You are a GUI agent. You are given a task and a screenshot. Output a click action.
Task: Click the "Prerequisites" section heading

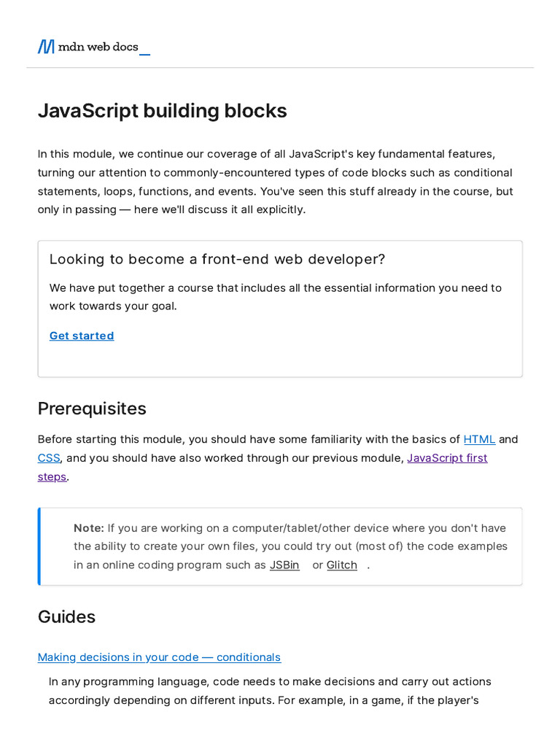[x=92, y=409]
